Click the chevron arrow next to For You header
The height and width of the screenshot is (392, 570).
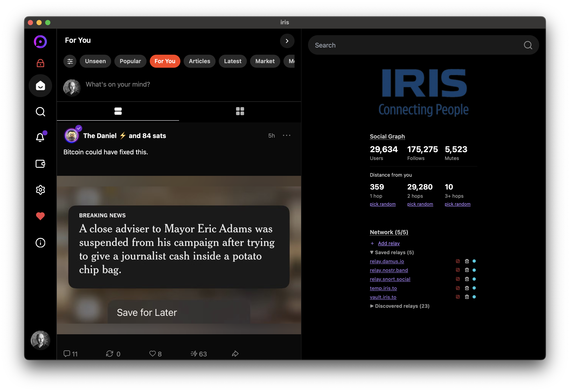pos(287,41)
